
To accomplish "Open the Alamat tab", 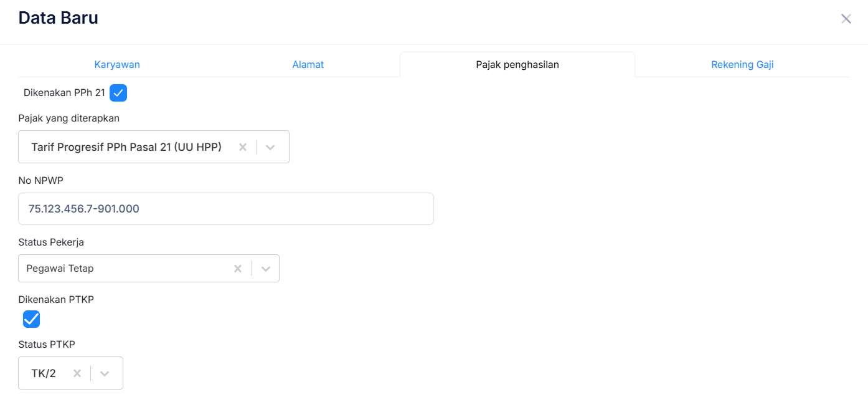I will (308, 65).
